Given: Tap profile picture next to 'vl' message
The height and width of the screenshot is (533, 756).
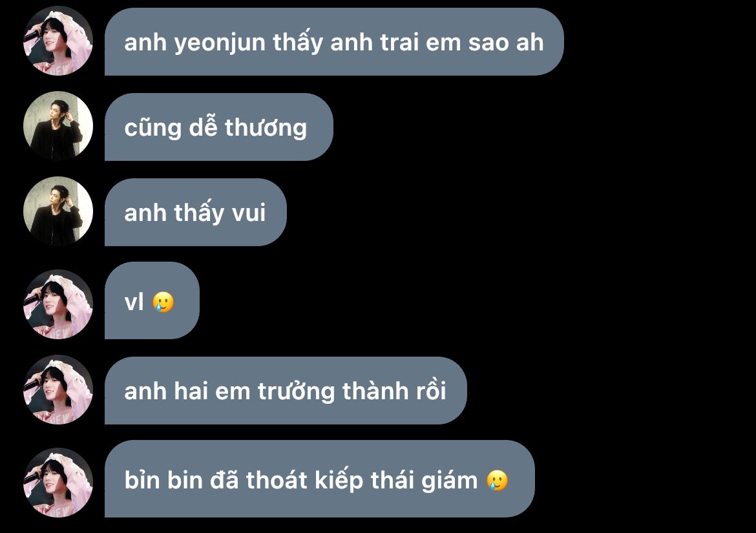Looking at the screenshot, I should [x=58, y=304].
